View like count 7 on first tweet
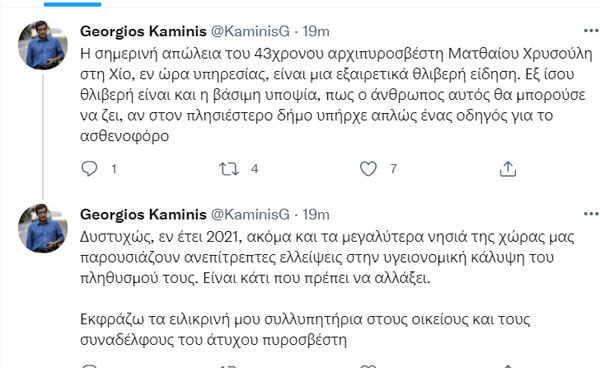Image resolution: width=600 pixels, height=368 pixels. pos(393,169)
